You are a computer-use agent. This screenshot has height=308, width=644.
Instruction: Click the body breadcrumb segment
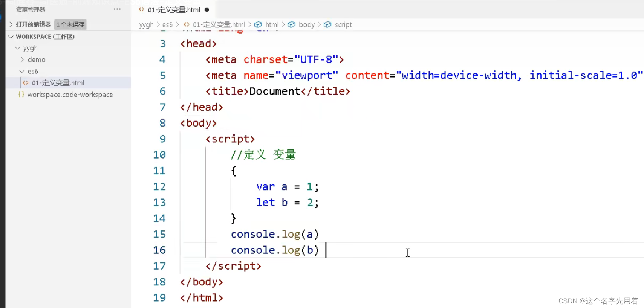click(306, 25)
